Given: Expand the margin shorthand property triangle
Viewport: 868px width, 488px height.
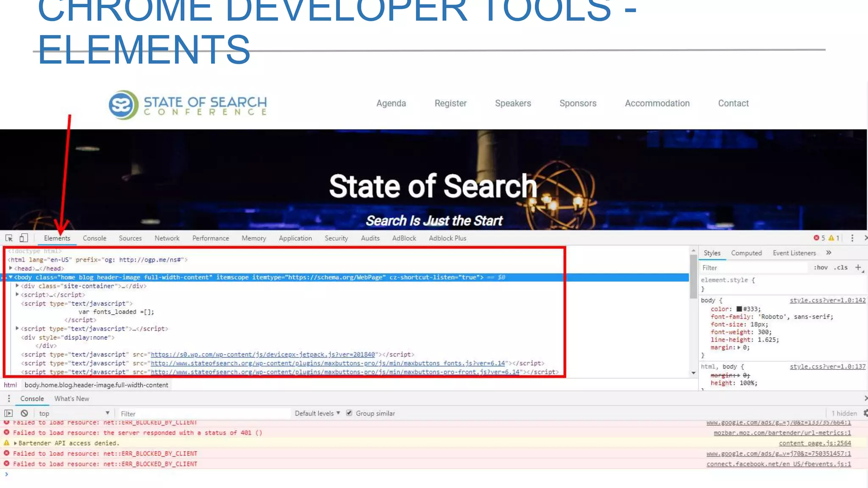Looking at the screenshot, I should click(x=739, y=347).
